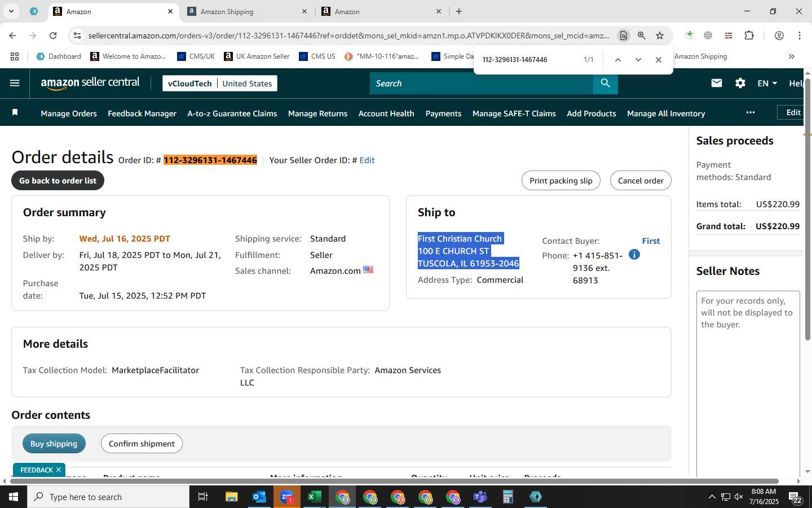Open a new browser tab
The image size is (812, 508).
coord(459,11)
